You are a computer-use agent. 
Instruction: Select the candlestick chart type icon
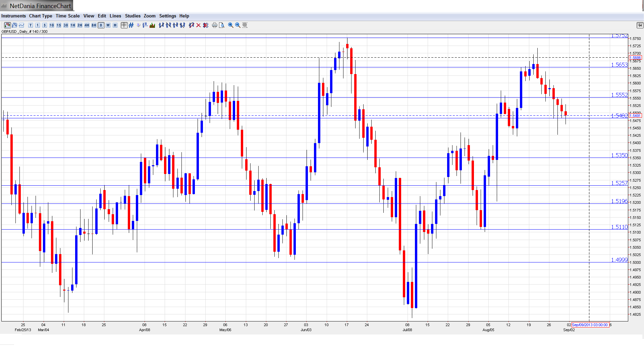tap(7, 25)
